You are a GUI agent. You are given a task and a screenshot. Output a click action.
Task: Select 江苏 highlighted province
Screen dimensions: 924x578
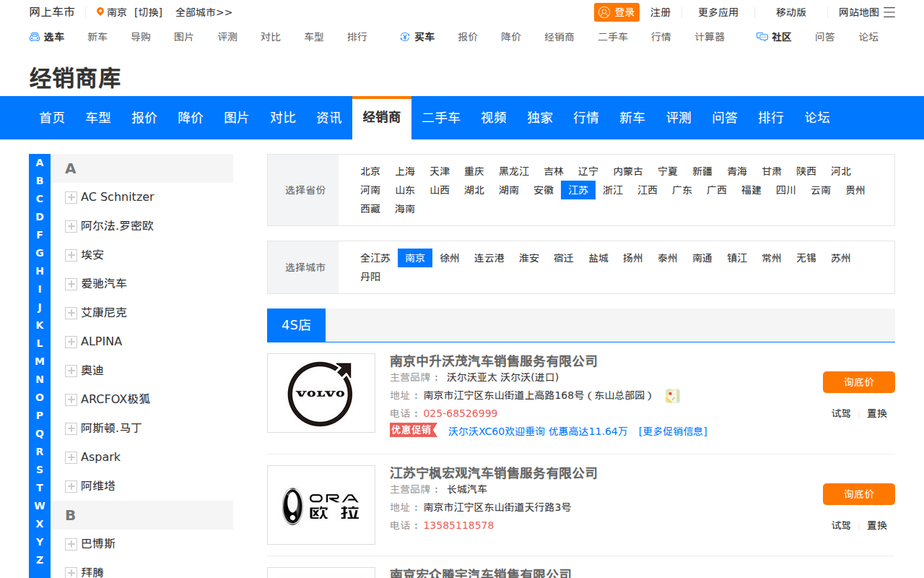tap(578, 190)
